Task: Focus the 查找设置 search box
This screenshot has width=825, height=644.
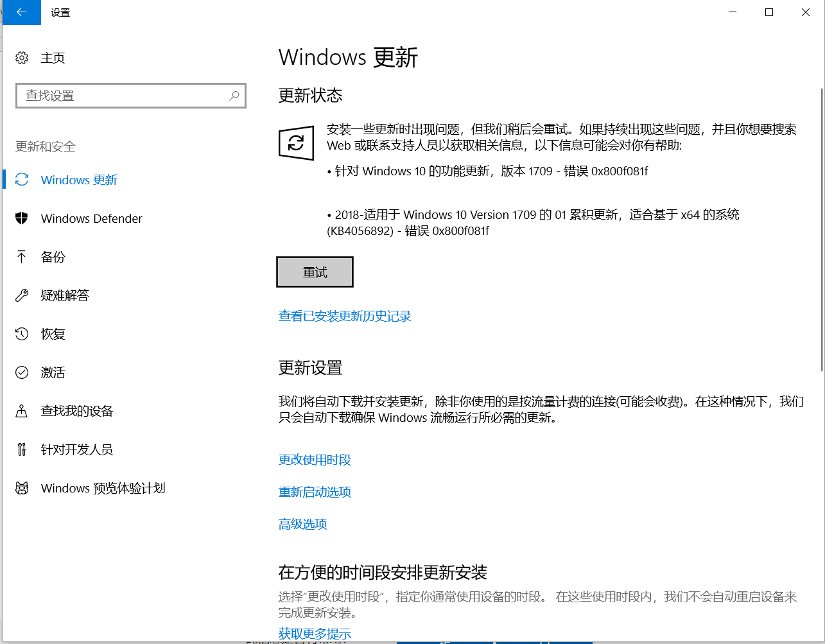Action: (x=131, y=96)
